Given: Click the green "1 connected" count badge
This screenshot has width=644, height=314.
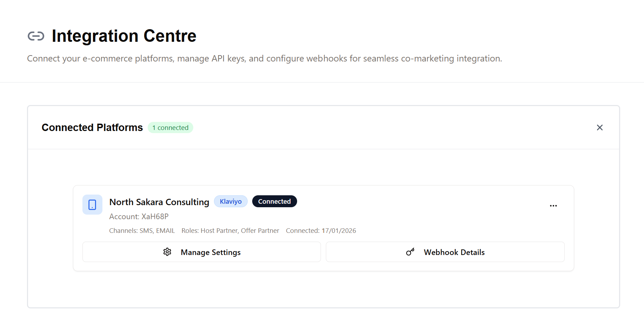Looking at the screenshot, I should click(x=170, y=127).
